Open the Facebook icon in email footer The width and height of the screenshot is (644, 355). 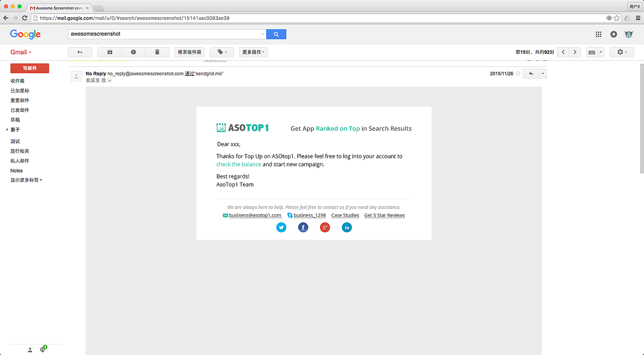[x=303, y=227]
